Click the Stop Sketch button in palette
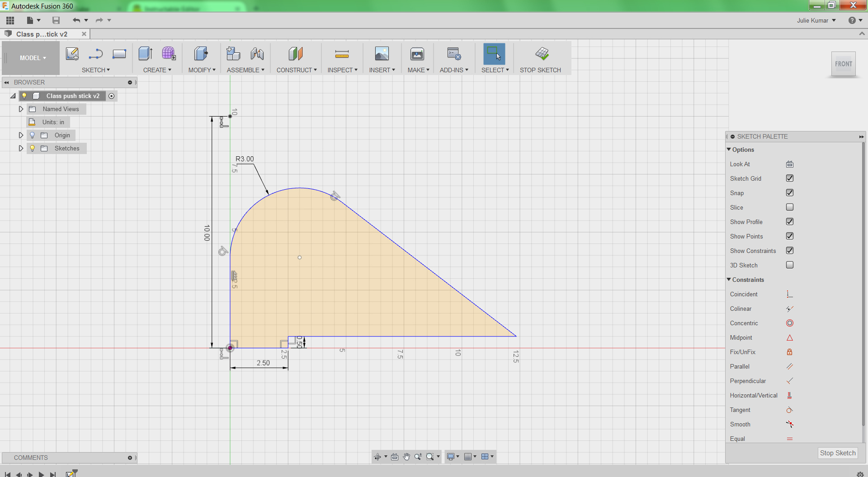 tap(838, 453)
